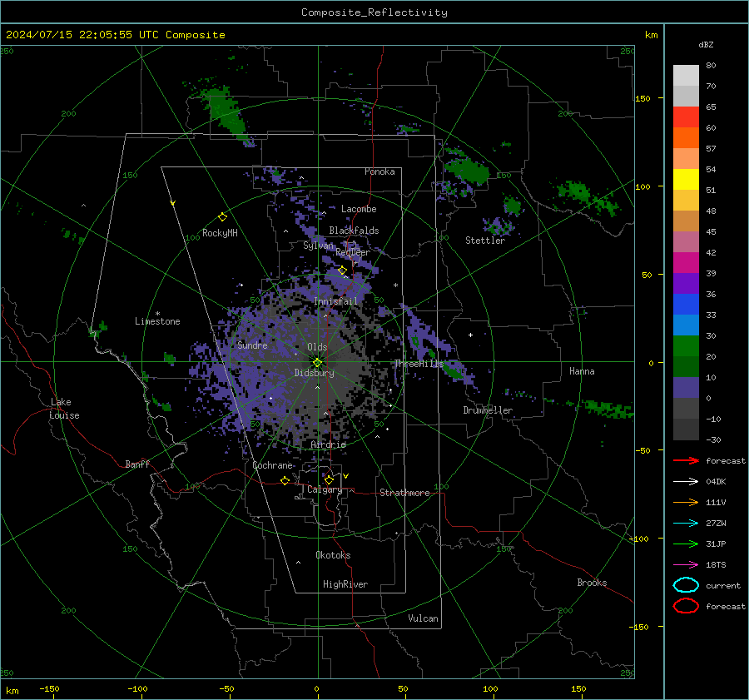Click the yellow diamond marker above Calgary
Image resolution: width=749 pixels, height=700 pixels.
point(329,479)
